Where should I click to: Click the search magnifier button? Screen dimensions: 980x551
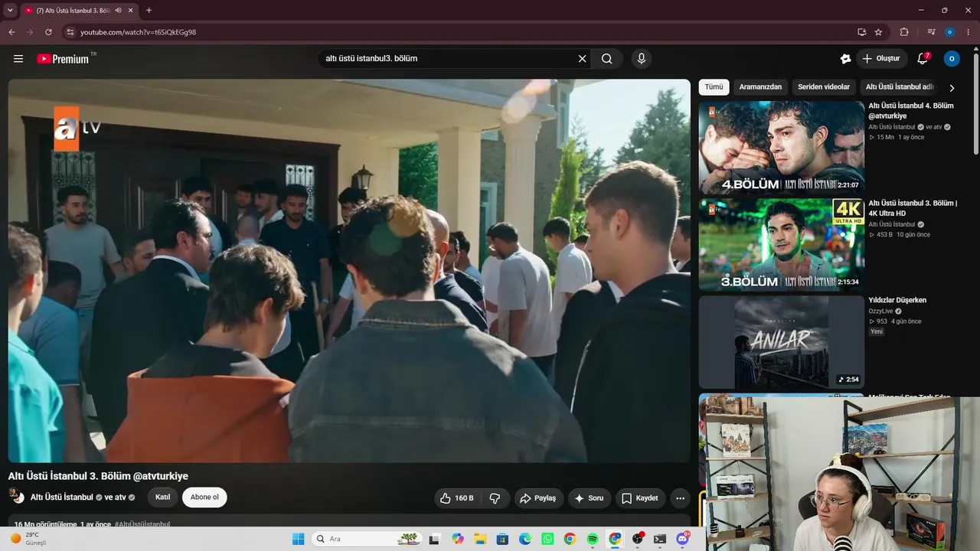pos(607,59)
